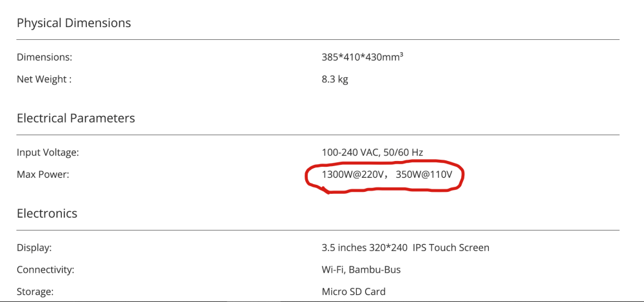Select the Storage label
The image size is (644, 302).
(x=35, y=292)
